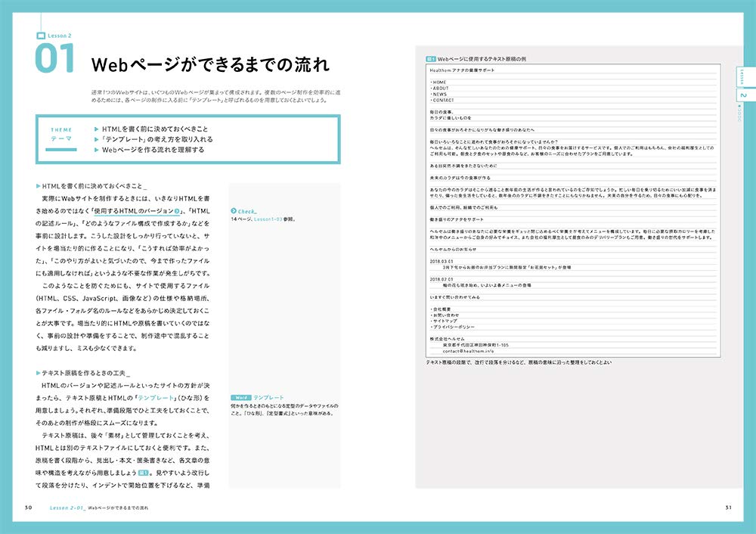Click the monitor icon beside Lesson 2
This screenshot has height=534, width=756.
point(41,36)
